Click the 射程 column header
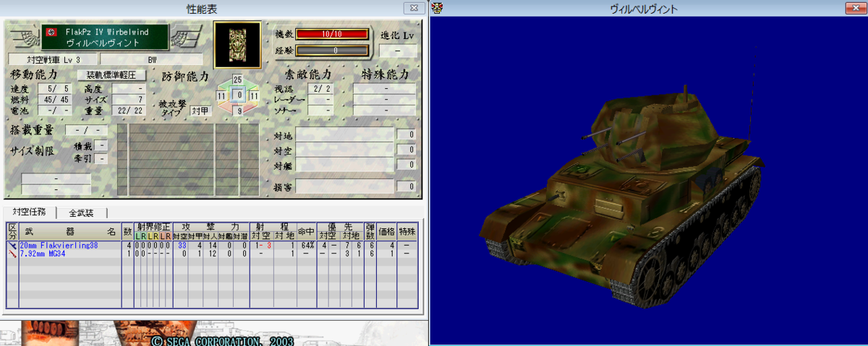This screenshot has width=868, height=346. (273, 227)
